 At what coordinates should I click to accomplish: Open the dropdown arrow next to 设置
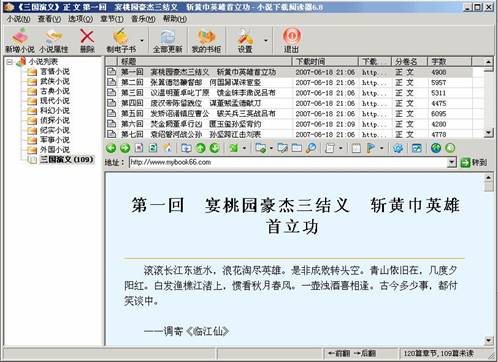(x=266, y=41)
